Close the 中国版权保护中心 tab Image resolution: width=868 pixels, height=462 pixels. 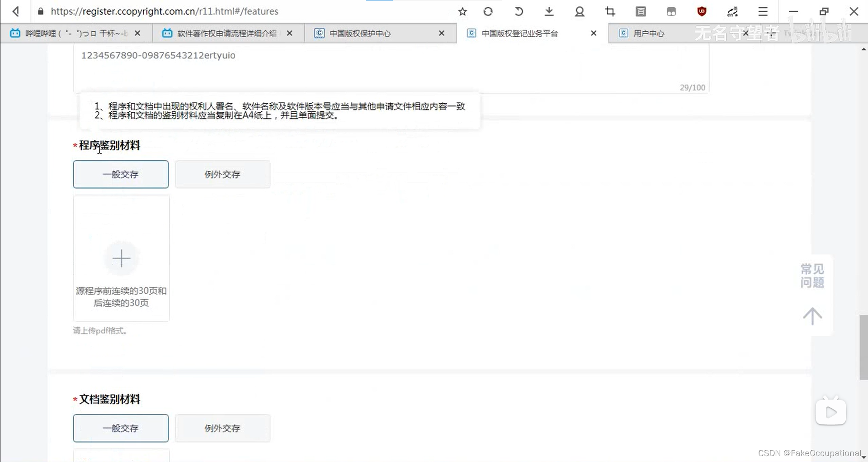[442, 33]
